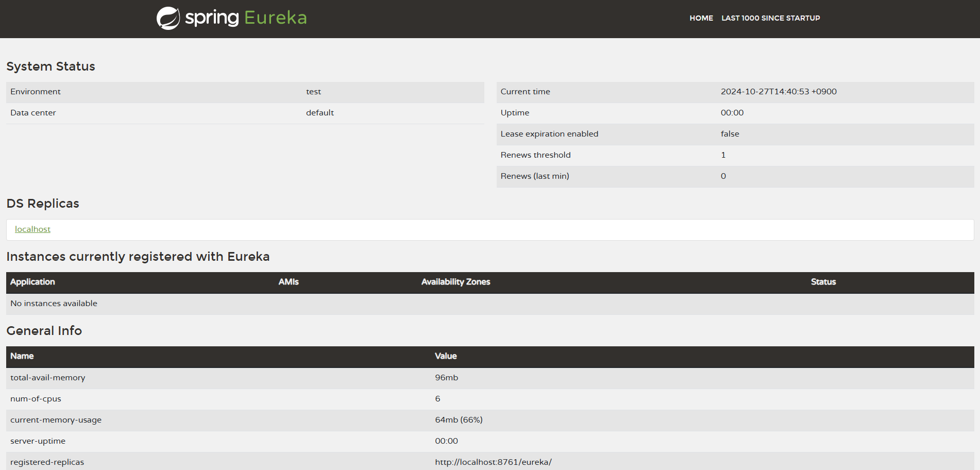Follow the localhost replica link
The image size is (980, 470).
click(32, 229)
